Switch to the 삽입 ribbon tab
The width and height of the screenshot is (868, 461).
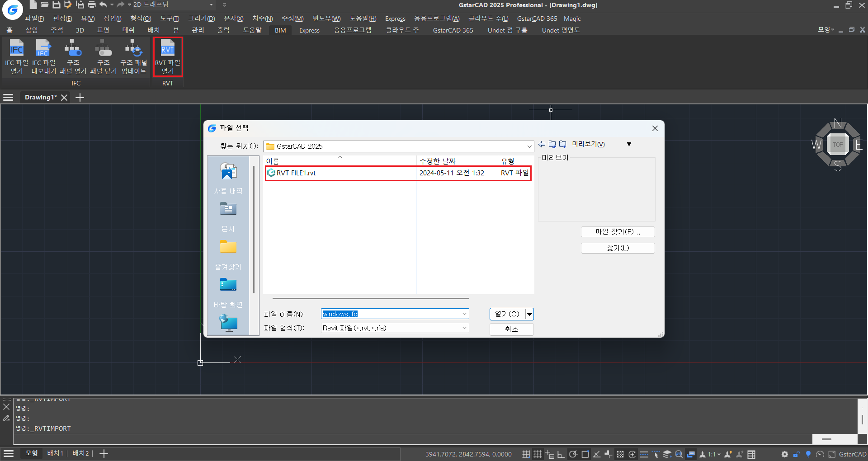(32, 30)
